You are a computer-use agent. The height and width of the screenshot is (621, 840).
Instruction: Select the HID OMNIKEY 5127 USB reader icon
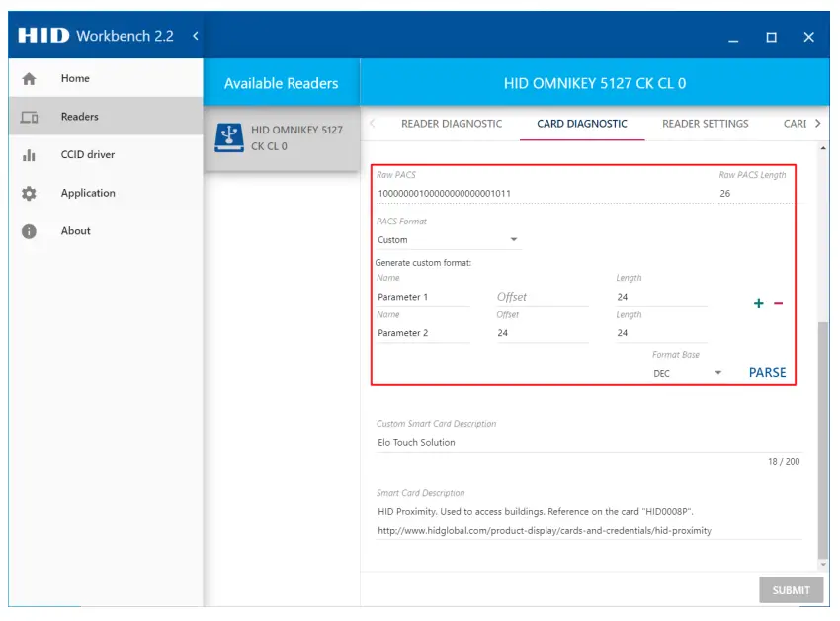pos(228,137)
